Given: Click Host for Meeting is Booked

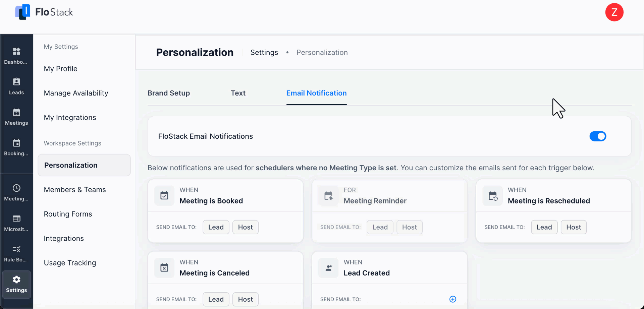Looking at the screenshot, I should point(246,227).
